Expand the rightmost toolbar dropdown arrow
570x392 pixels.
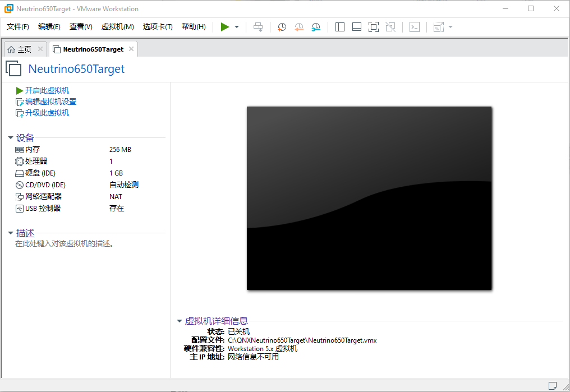[x=449, y=26]
